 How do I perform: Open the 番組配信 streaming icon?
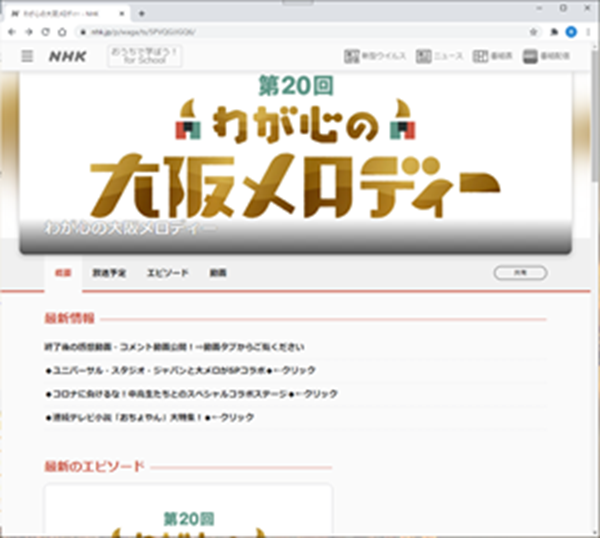point(547,56)
